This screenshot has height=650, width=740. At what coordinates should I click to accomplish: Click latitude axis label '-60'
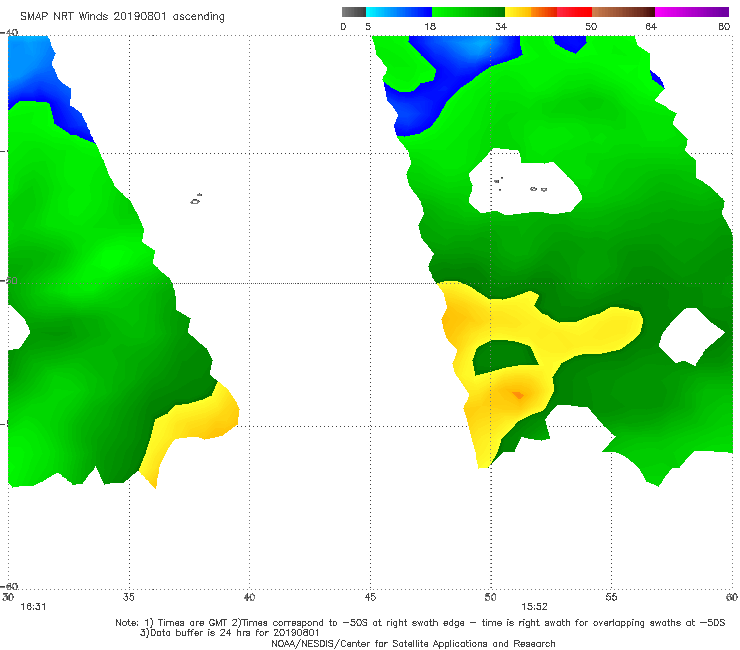pos(9,586)
